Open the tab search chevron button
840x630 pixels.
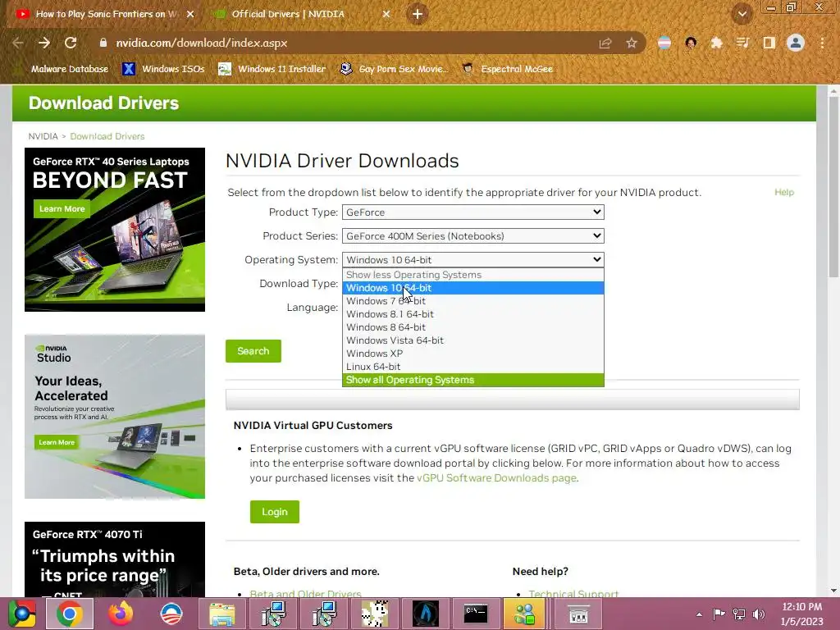click(742, 14)
